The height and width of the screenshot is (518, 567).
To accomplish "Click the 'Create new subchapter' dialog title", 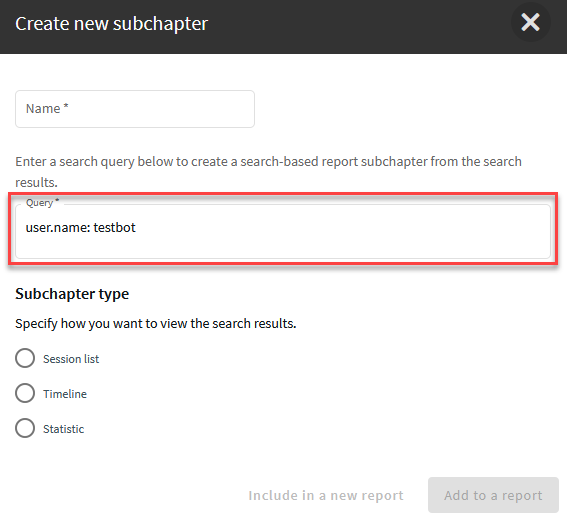I will 111,24.
